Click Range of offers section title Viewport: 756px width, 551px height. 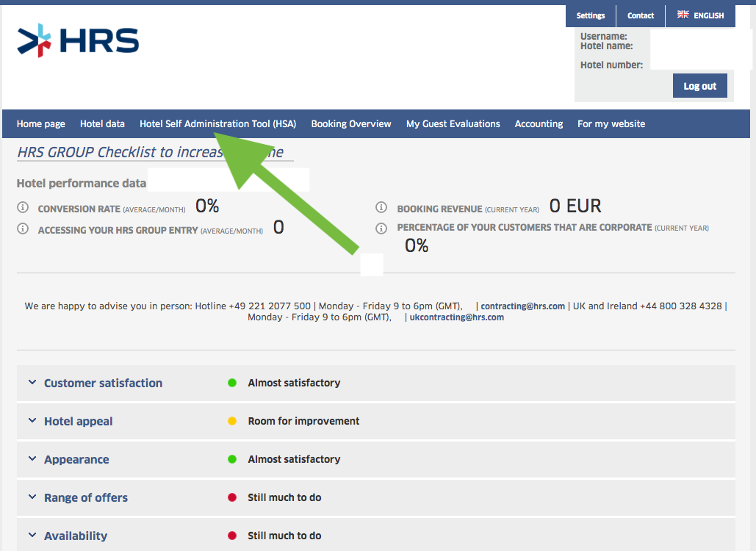tap(86, 497)
